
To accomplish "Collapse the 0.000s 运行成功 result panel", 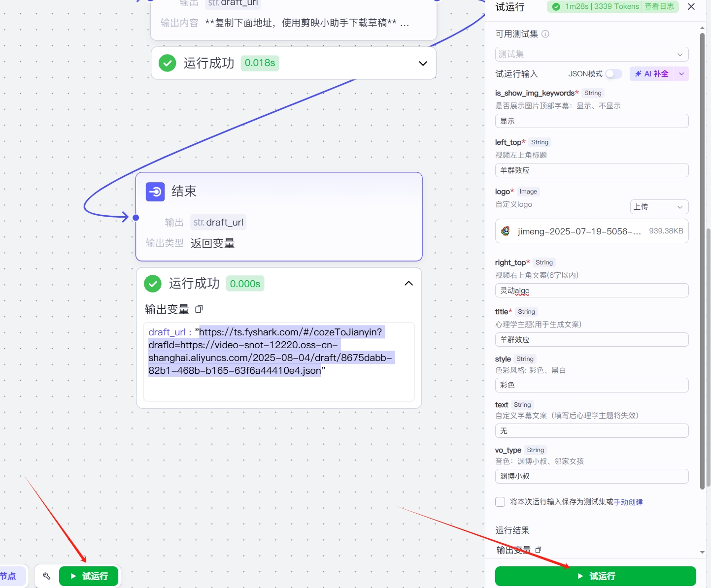I will click(408, 284).
